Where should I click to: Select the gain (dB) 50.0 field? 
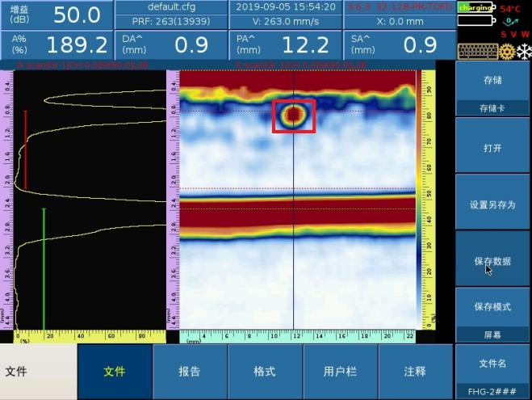pos(56,15)
